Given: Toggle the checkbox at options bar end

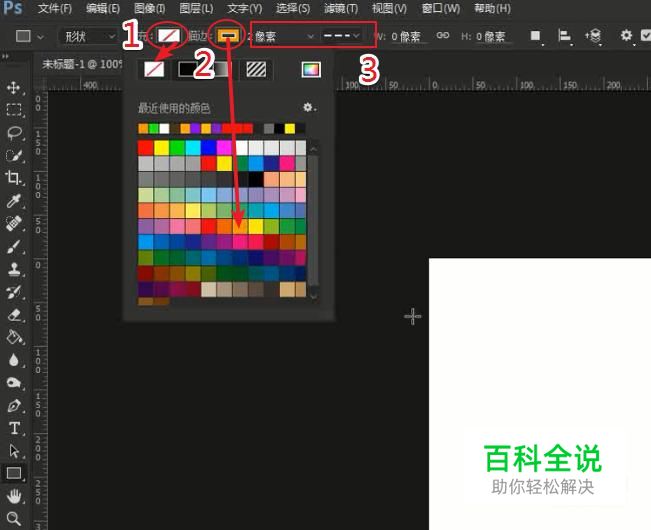Looking at the screenshot, I should click(x=646, y=35).
